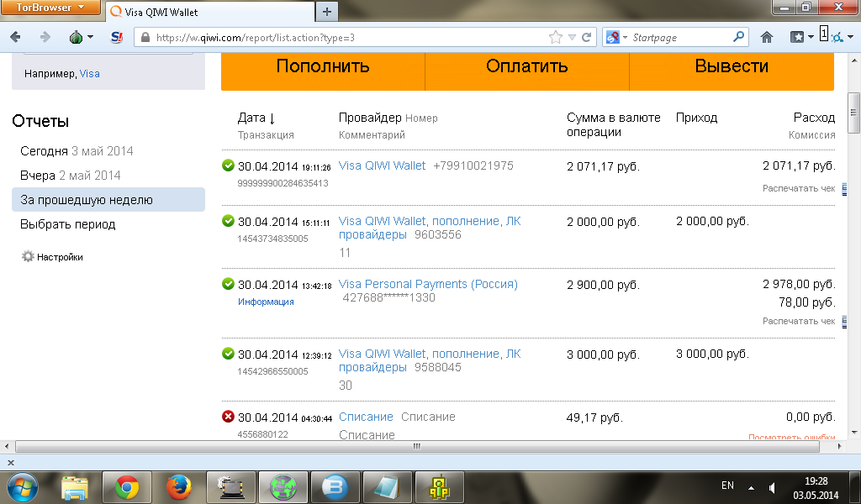Viewport: 861px width, 504px height.
Task: Click red error icon for 04:30:44 transaction
Action: coord(228,417)
